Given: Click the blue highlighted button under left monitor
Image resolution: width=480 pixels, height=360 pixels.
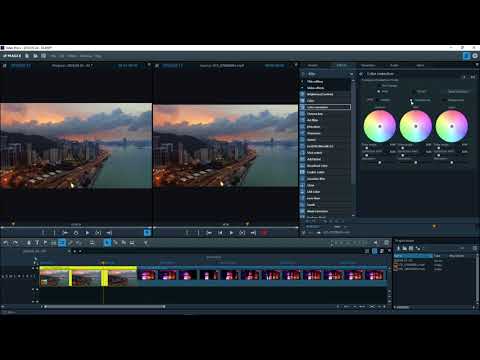Looking at the screenshot, I should 147,233.
